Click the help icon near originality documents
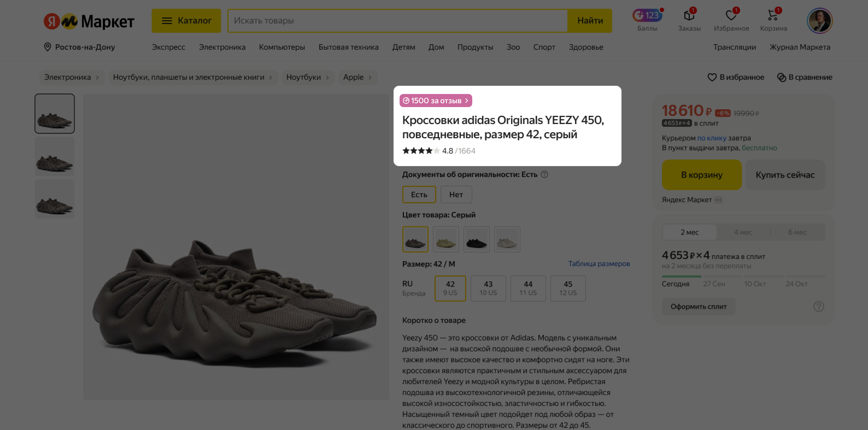This screenshot has height=430, width=868. [x=544, y=174]
